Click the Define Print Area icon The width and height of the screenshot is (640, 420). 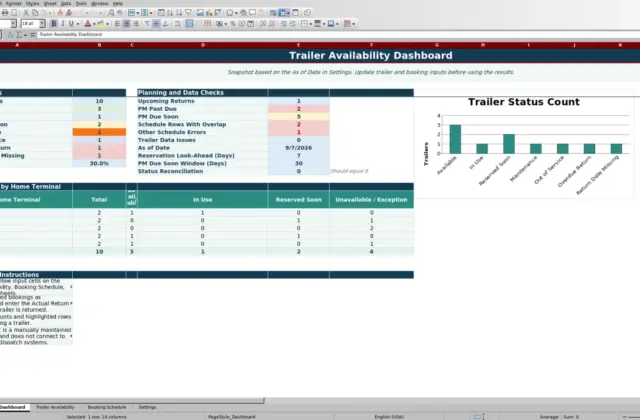(x=273, y=13)
